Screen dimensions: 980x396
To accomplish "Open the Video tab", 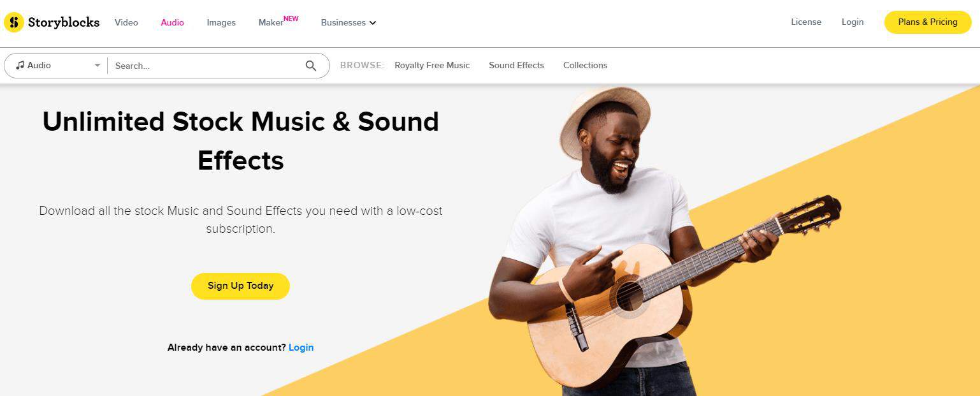I will coord(126,22).
